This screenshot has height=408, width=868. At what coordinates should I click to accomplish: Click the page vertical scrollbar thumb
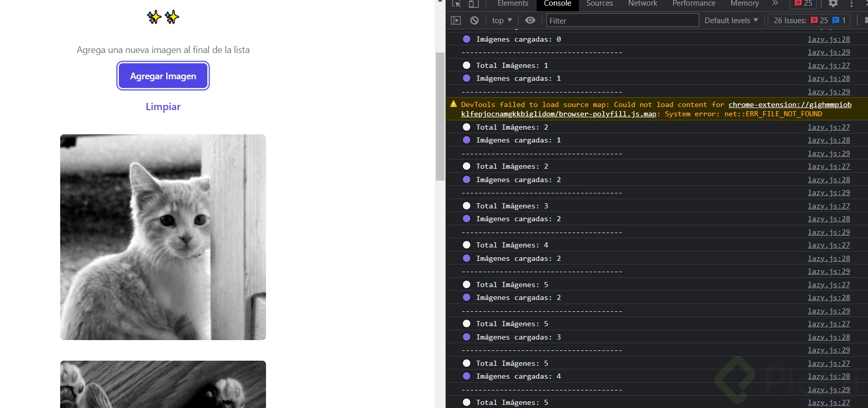[x=440, y=116]
